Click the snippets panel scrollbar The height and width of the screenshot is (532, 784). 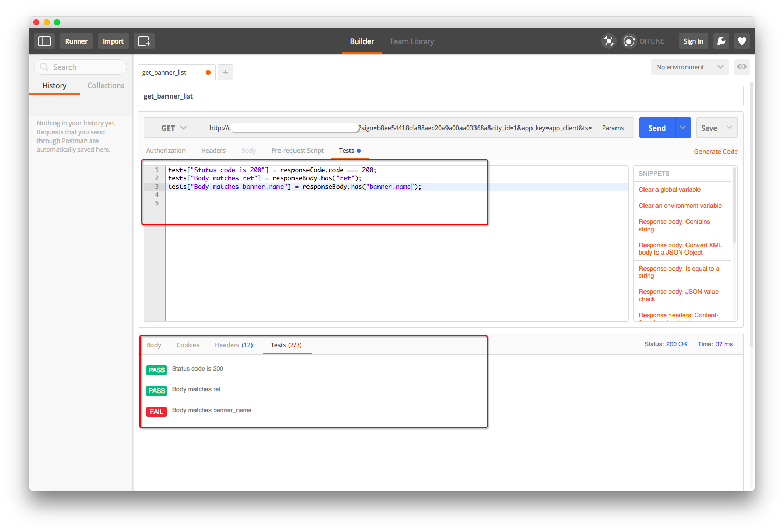(734, 205)
